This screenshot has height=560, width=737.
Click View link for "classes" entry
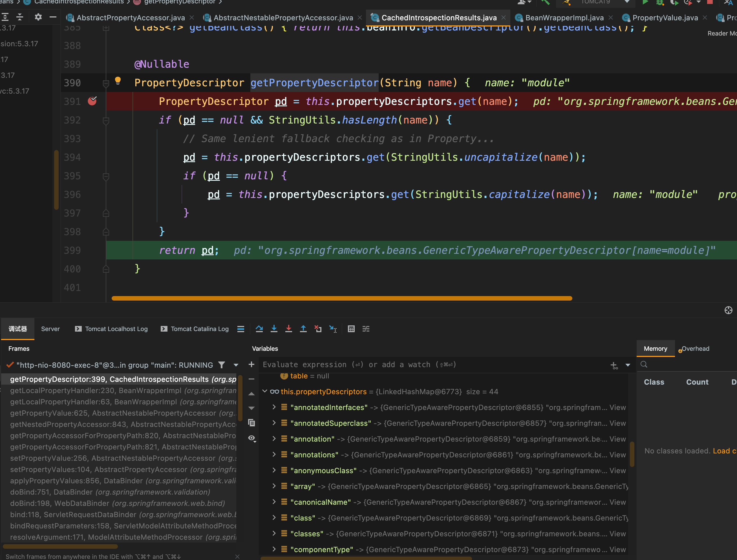click(617, 534)
